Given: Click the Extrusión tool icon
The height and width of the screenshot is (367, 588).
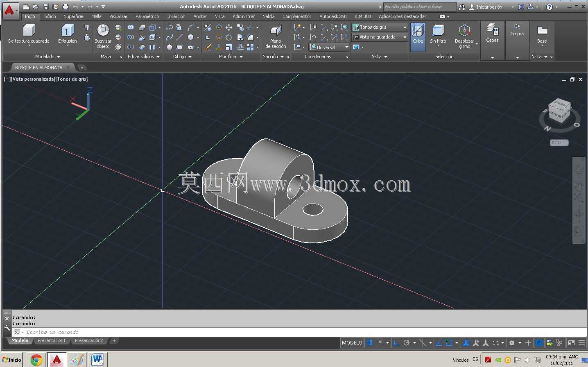Looking at the screenshot, I should coord(68,30).
